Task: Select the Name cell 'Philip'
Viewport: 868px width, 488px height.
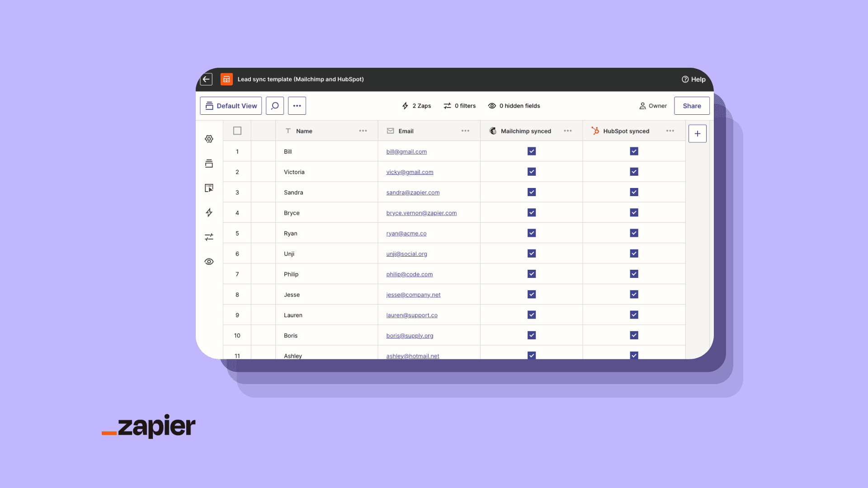Action: (x=326, y=274)
